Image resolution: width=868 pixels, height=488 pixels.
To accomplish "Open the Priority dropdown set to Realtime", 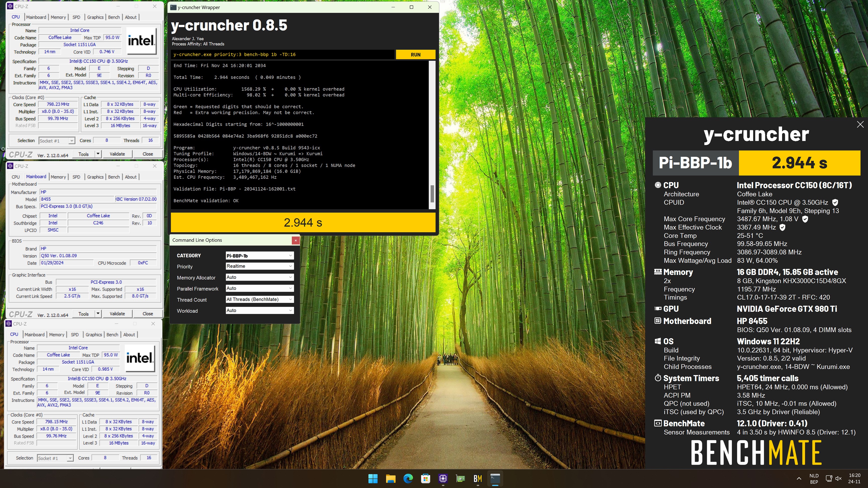I will coord(259,266).
